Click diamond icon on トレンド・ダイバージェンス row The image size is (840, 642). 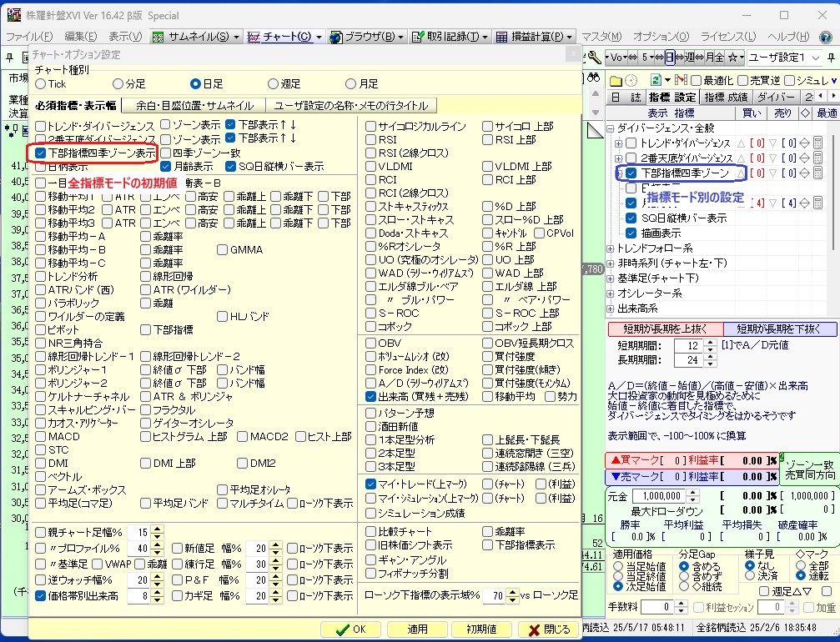pyautogui.click(x=804, y=143)
